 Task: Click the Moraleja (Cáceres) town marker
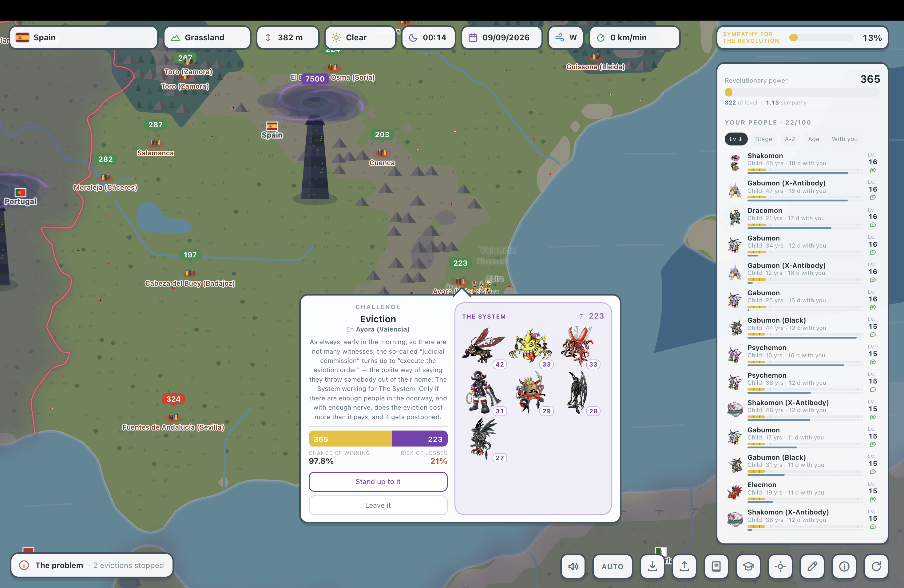[105, 177]
